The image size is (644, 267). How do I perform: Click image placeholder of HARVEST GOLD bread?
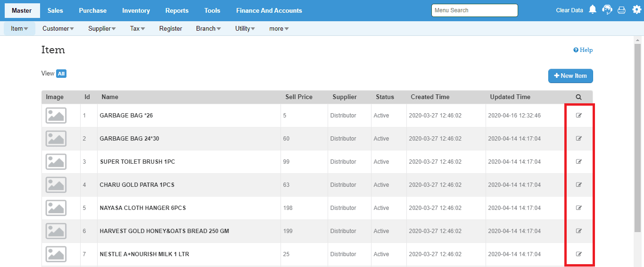[x=56, y=231]
